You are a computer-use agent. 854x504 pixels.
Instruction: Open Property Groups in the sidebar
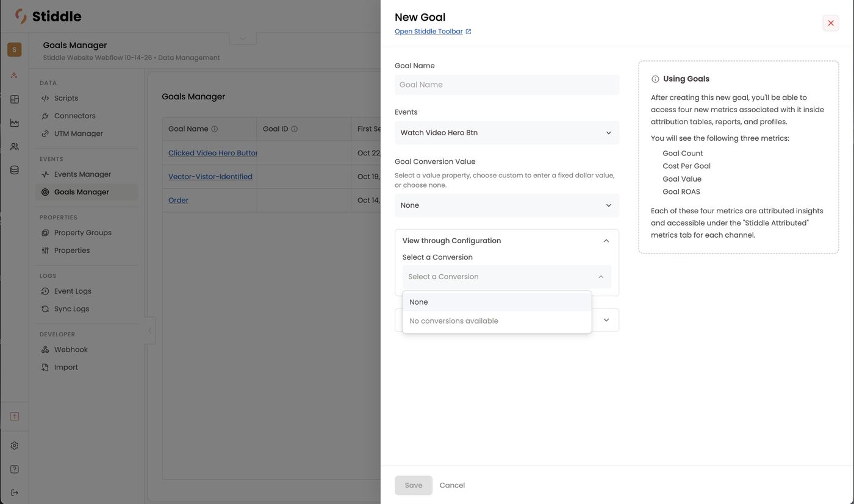[x=87, y=233]
